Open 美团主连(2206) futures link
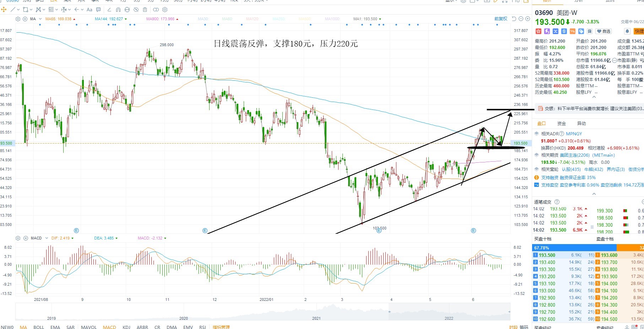The image size is (644, 329). pos(575,155)
